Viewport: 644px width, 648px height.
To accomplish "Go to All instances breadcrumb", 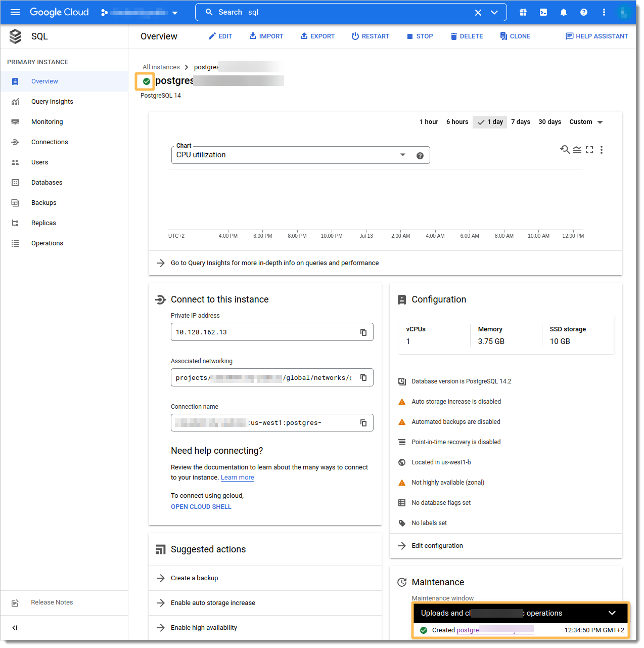I will 161,67.
